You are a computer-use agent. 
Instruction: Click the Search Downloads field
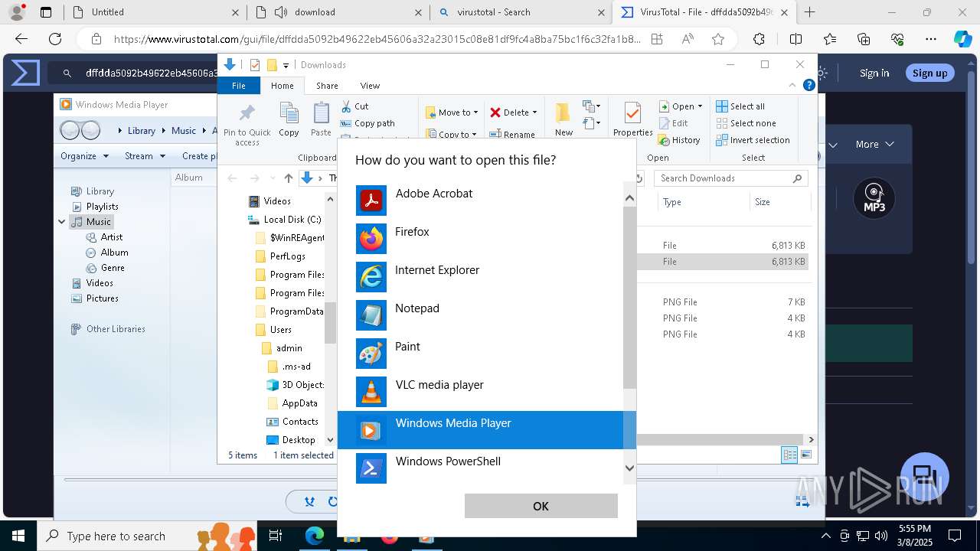click(731, 178)
